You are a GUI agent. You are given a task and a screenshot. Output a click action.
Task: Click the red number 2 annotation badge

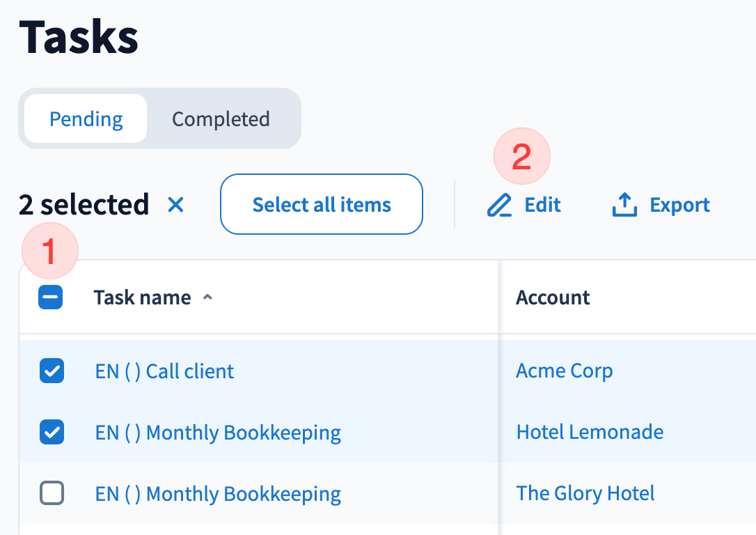521,156
